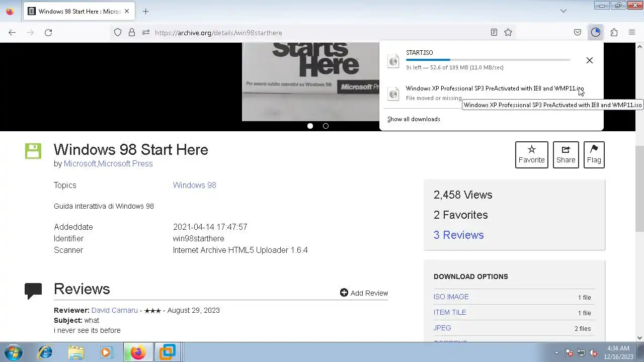This screenshot has height=362, width=644.
Task: Switch to Windows 98 Start Here tab
Action: [x=79, y=11]
